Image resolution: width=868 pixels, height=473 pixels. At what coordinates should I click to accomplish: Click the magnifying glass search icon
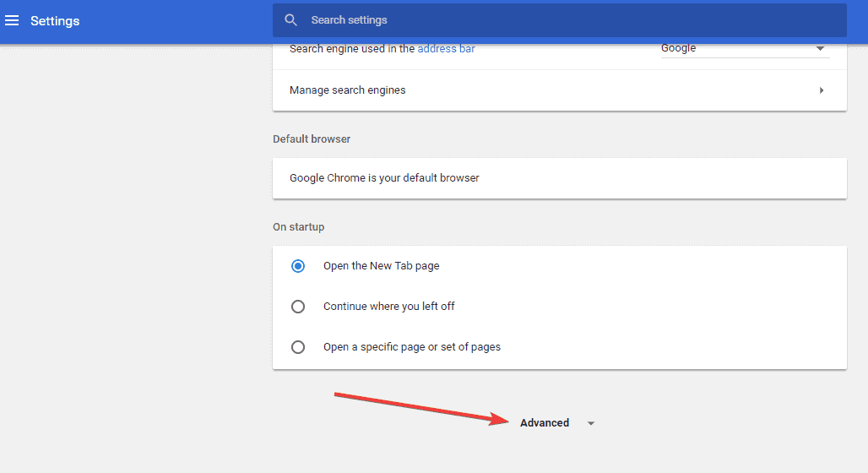pyautogui.click(x=291, y=20)
